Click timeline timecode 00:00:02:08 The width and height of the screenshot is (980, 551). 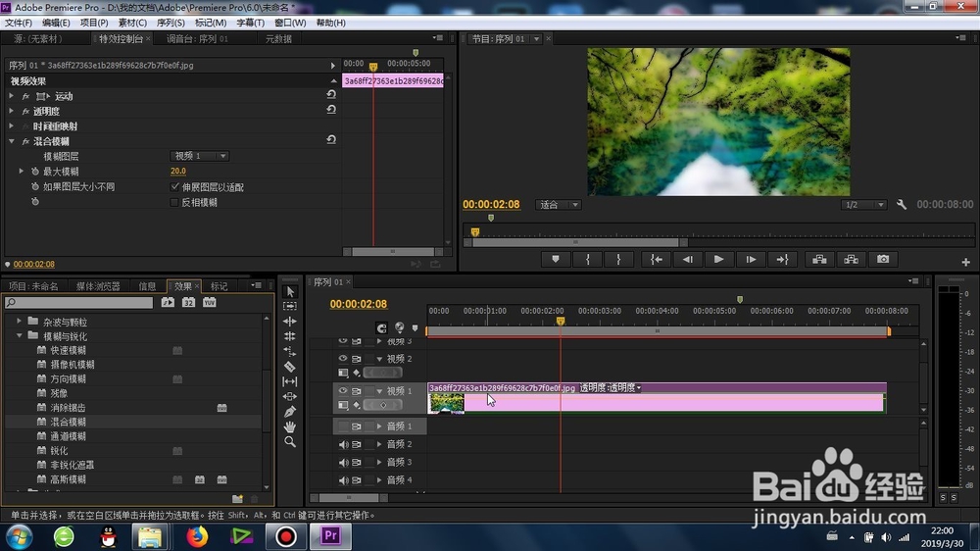point(358,304)
